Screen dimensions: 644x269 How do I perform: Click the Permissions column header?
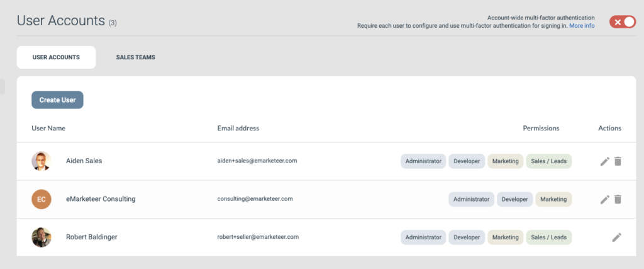(x=541, y=129)
